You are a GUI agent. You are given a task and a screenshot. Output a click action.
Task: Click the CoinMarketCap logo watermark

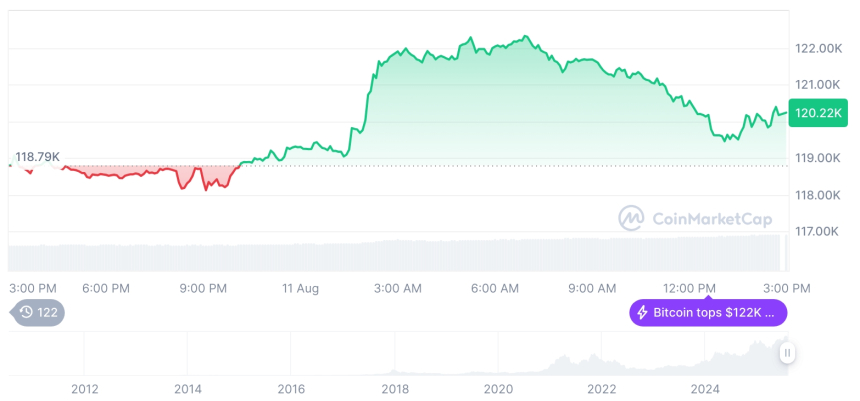[x=686, y=217]
